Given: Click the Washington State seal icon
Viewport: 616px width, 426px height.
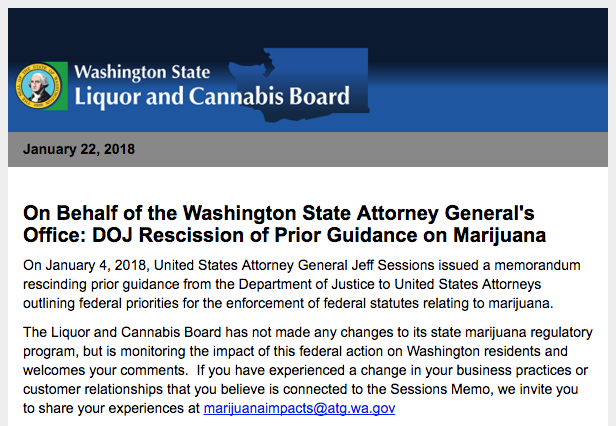Looking at the screenshot, I should [x=38, y=86].
